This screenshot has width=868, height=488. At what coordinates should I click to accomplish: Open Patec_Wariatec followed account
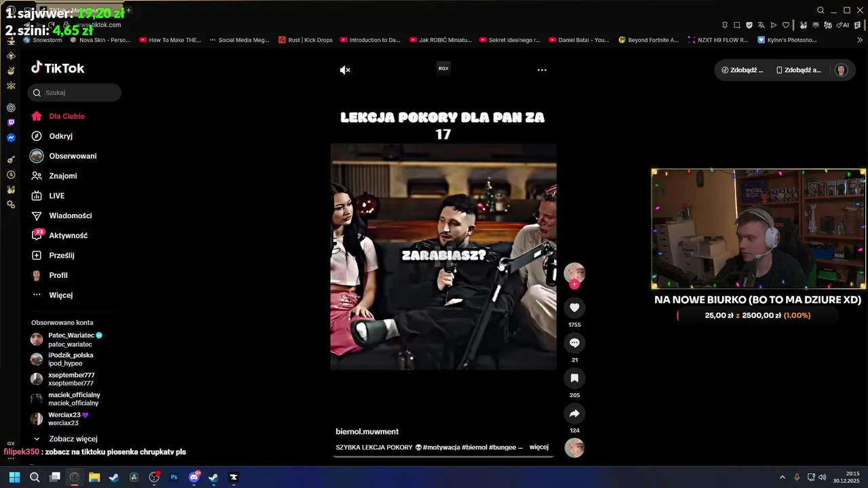[66, 340]
